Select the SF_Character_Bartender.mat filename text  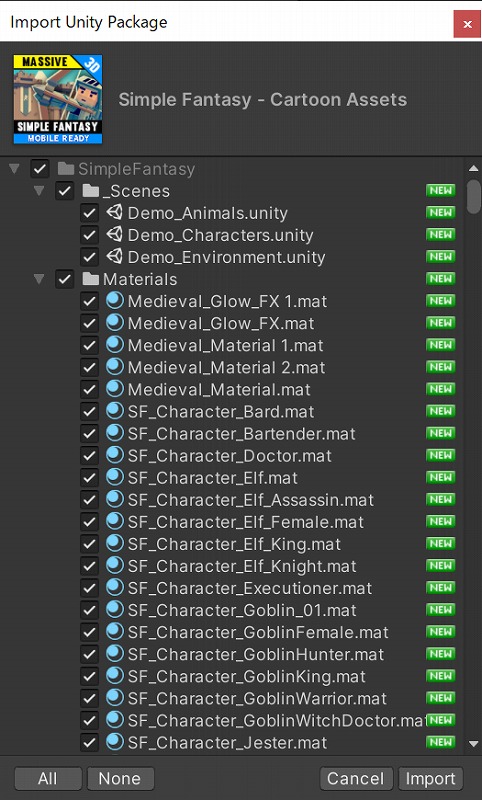pos(241,434)
